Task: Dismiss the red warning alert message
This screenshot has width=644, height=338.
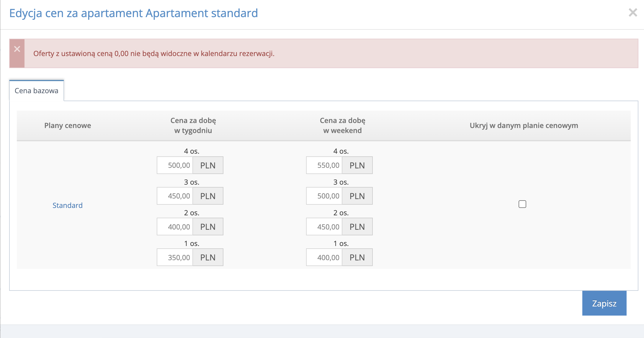Action: click(17, 49)
